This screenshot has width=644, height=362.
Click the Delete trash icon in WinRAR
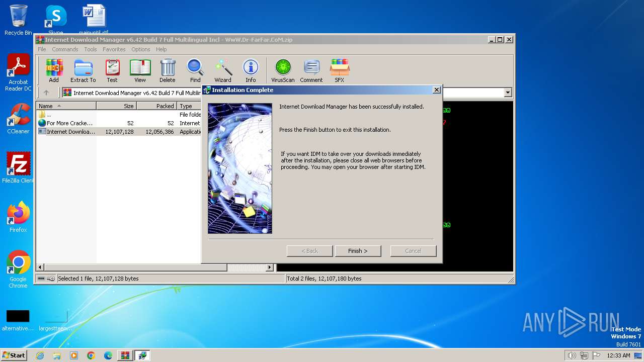pos(168,71)
